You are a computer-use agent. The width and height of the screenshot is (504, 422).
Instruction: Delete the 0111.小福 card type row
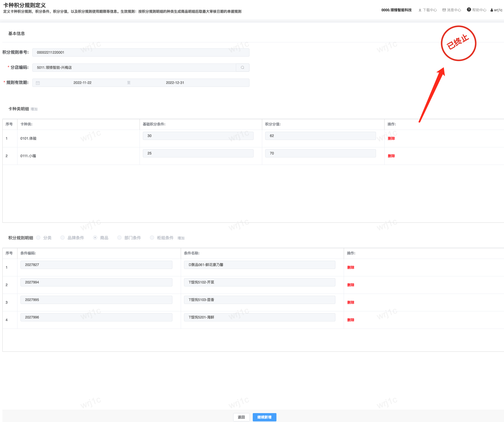pyautogui.click(x=391, y=156)
